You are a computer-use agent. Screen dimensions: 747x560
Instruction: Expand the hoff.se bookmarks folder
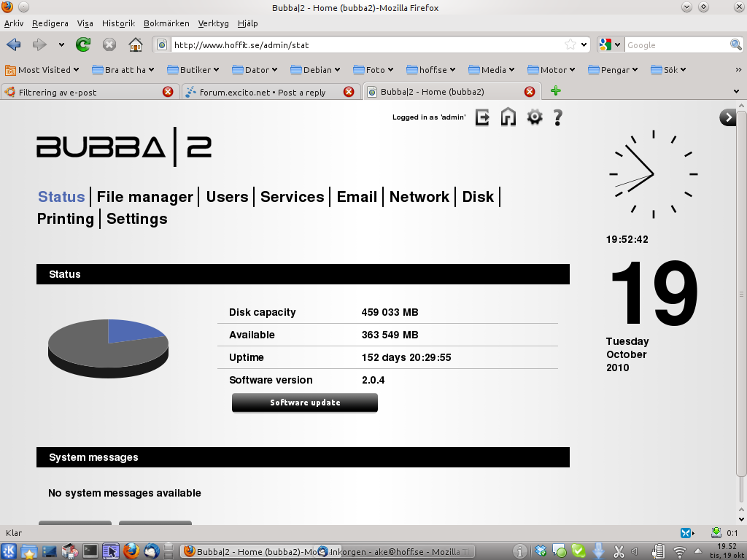click(430, 70)
